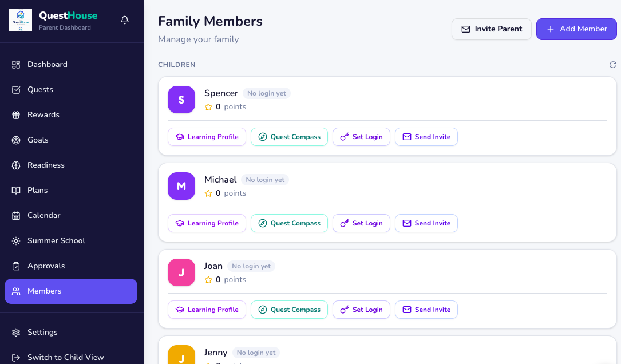Open Spencer's Learning Profile

point(207,137)
